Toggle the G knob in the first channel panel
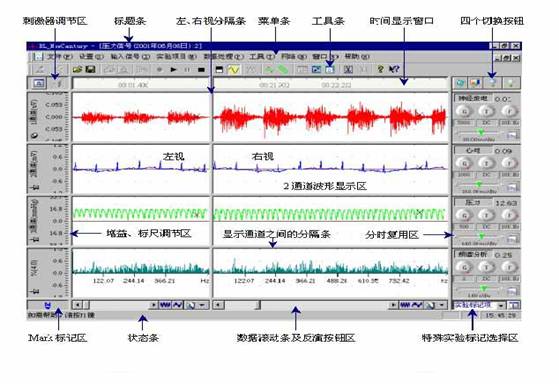 pos(465,111)
